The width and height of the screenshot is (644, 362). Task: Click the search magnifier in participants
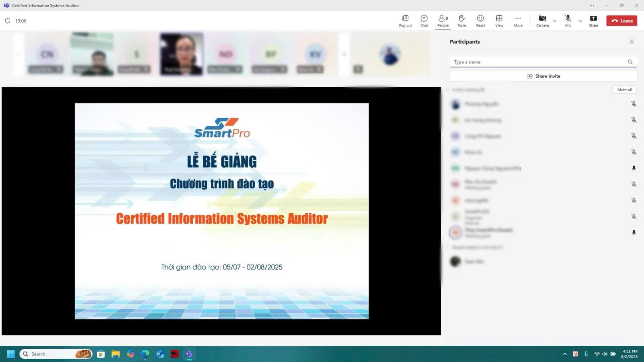[x=630, y=62]
